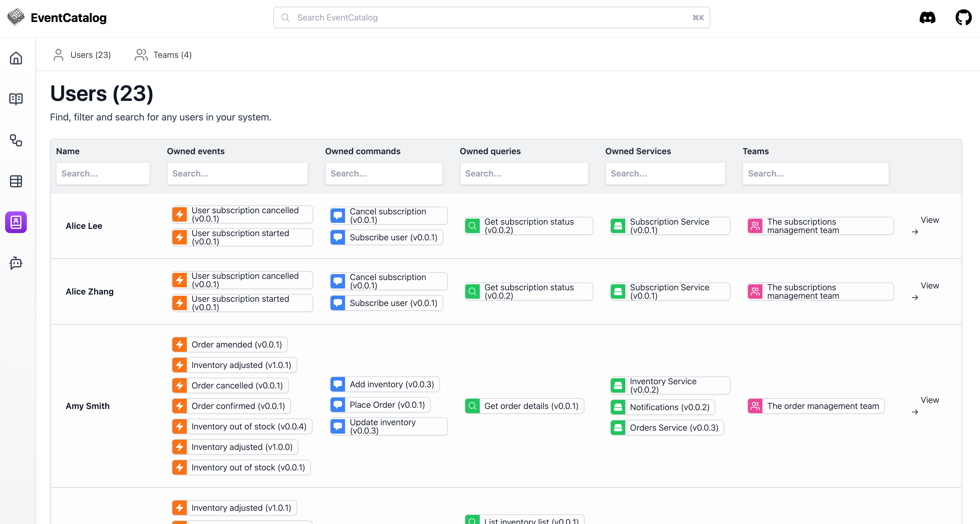
Task: Switch to the Teams (4) tab
Action: point(163,55)
